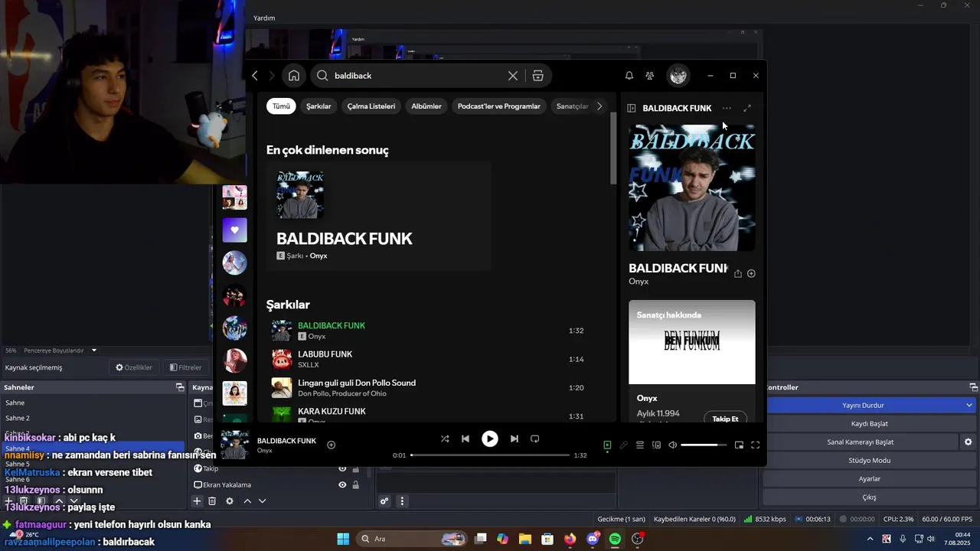Toggle the Now Playing view button

click(607, 445)
